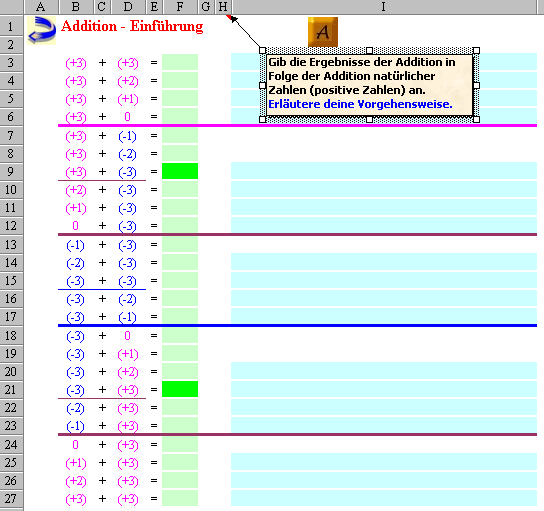Click cyan explanation cell in row 25
This screenshot has width=544, height=511.
[x=384, y=462]
